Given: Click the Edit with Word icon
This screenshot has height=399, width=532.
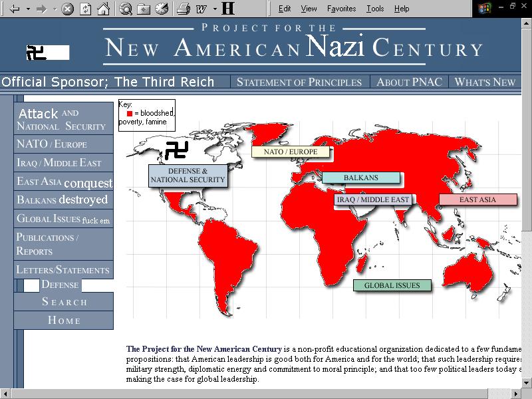Looking at the screenshot, I should (x=201, y=9).
